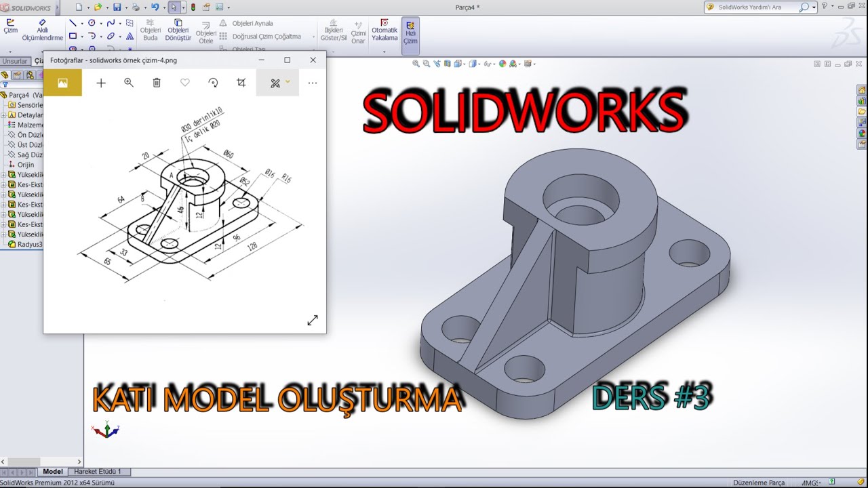Click Objeleri Dönüştür convert entities tool
The width and height of the screenshot is (868, 488).
pyautogui.click(x=178, y=30)
